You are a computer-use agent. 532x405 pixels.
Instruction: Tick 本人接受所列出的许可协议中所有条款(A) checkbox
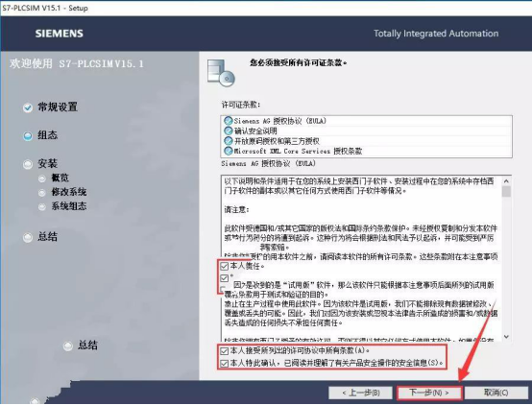click(225, 350)
